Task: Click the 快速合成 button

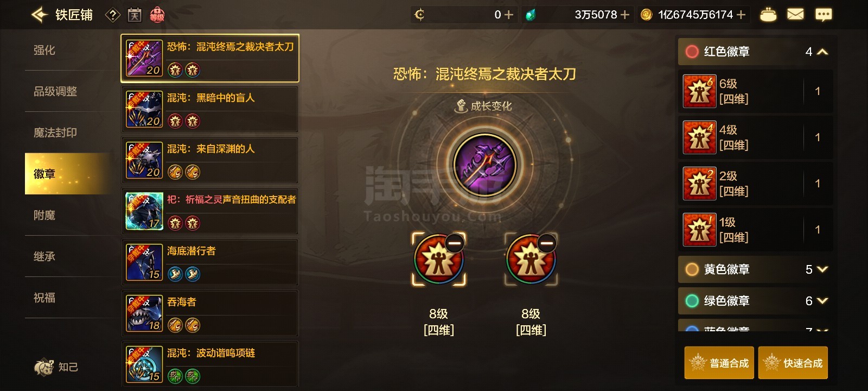Action: (793, 363)
